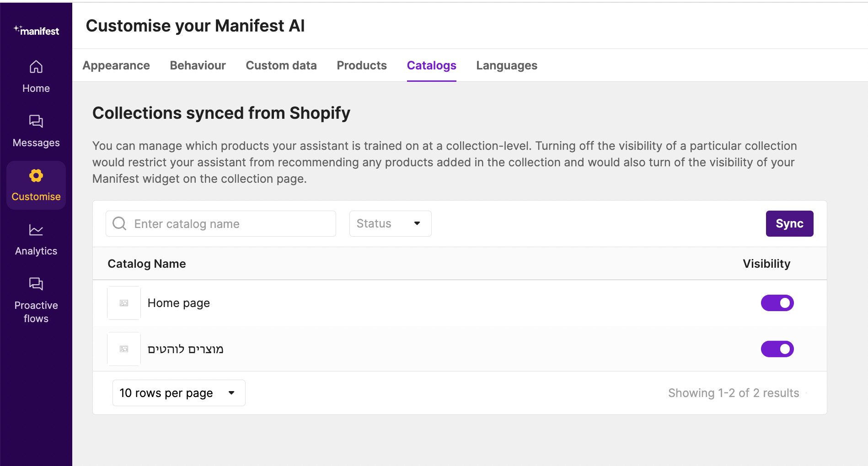This screenshot has width=868, height=466.
Task: Switch to the Appearance tab
Action: 116,65
